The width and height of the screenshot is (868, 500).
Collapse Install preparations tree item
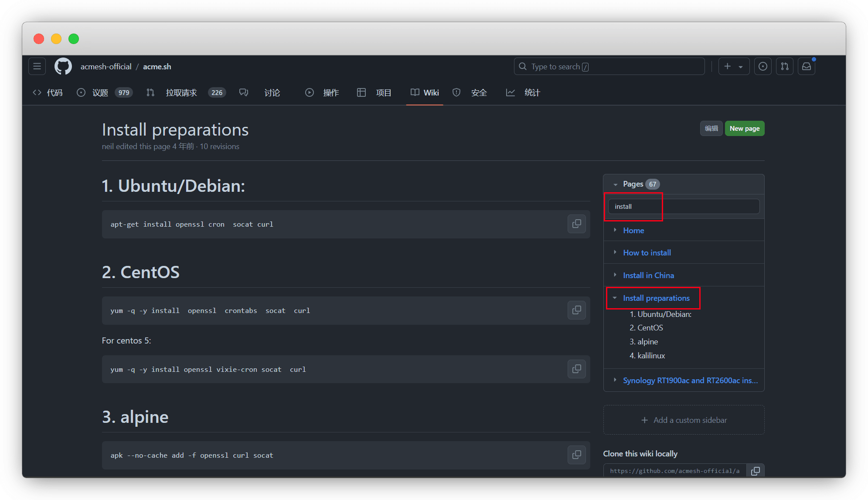[615, 298]
